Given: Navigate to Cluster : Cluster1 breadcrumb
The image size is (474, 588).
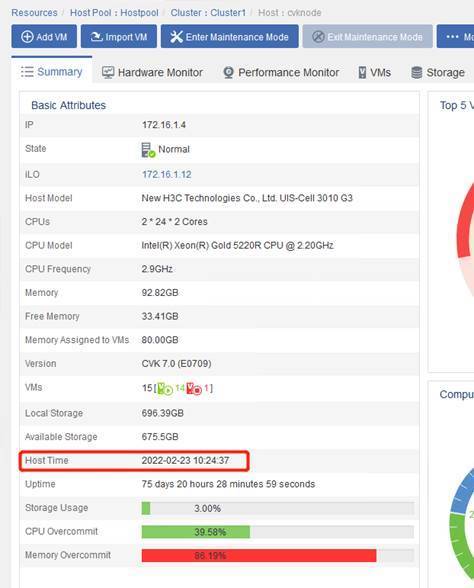Looking at the screenshot, I should click(x=208, y=12).
